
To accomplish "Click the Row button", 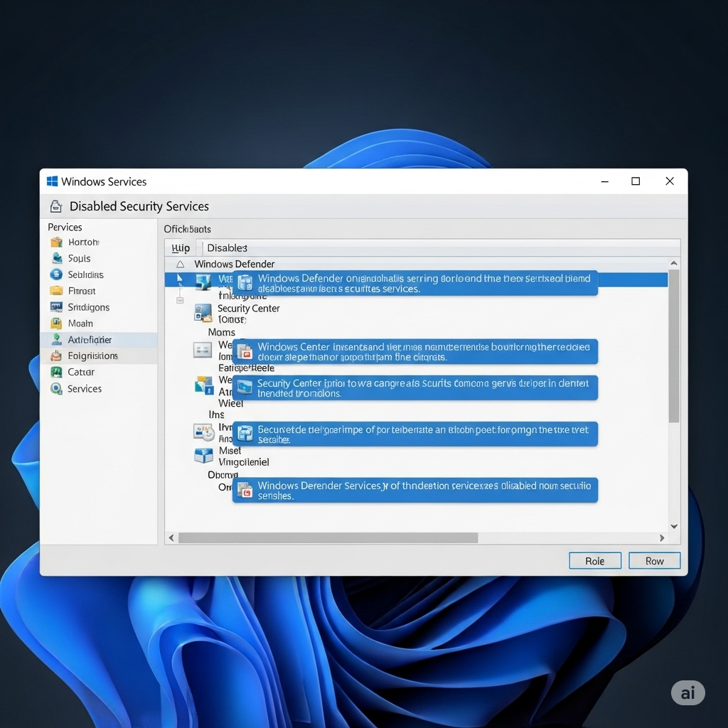I will 655,561.
